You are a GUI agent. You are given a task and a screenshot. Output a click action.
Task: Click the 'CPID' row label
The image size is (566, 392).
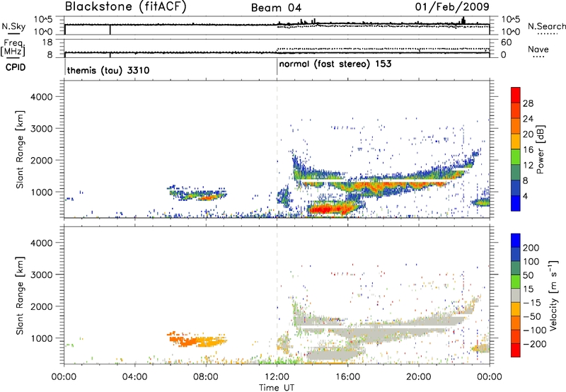coord(16,67)
